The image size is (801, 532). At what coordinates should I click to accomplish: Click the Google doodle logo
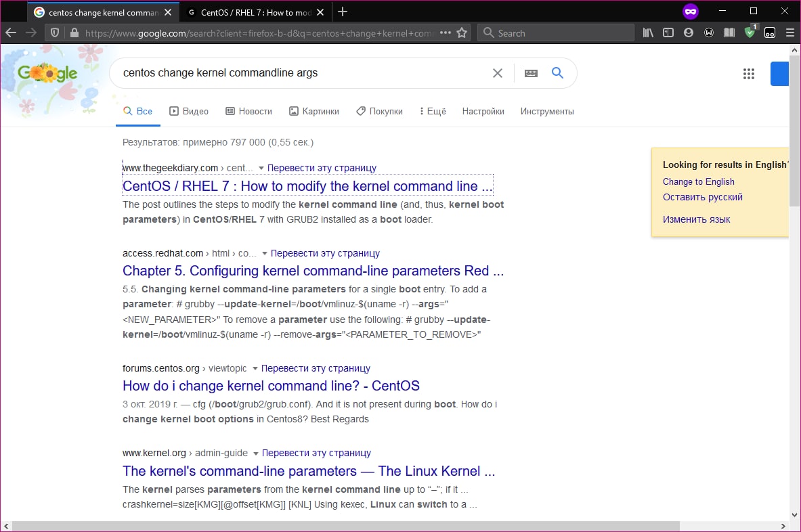pyautogui.click(x=47, y=74)
